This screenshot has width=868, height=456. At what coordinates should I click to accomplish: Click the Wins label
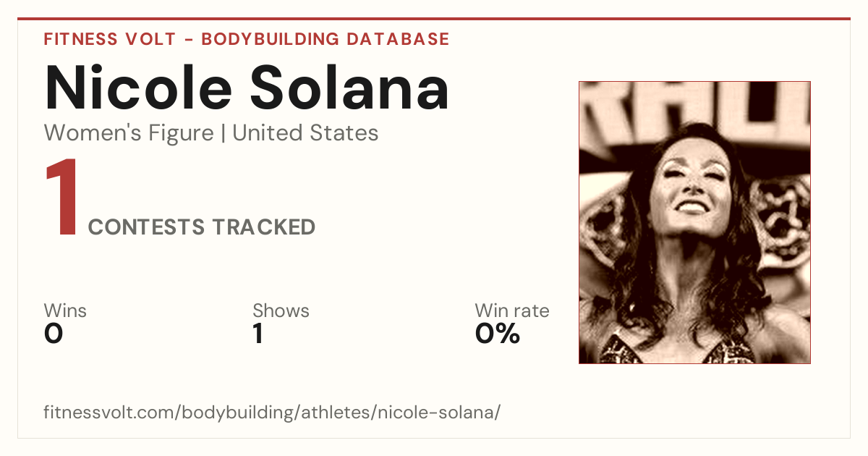tap(65, 311)
